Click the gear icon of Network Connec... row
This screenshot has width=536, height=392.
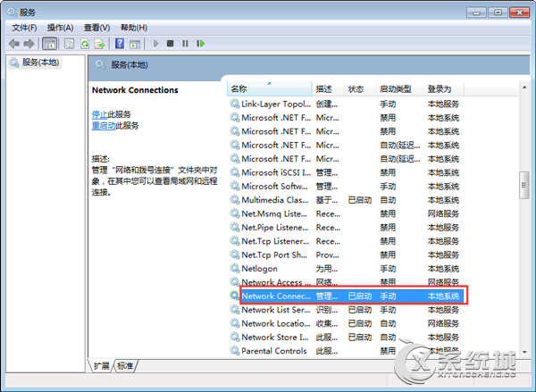[234, 296]
